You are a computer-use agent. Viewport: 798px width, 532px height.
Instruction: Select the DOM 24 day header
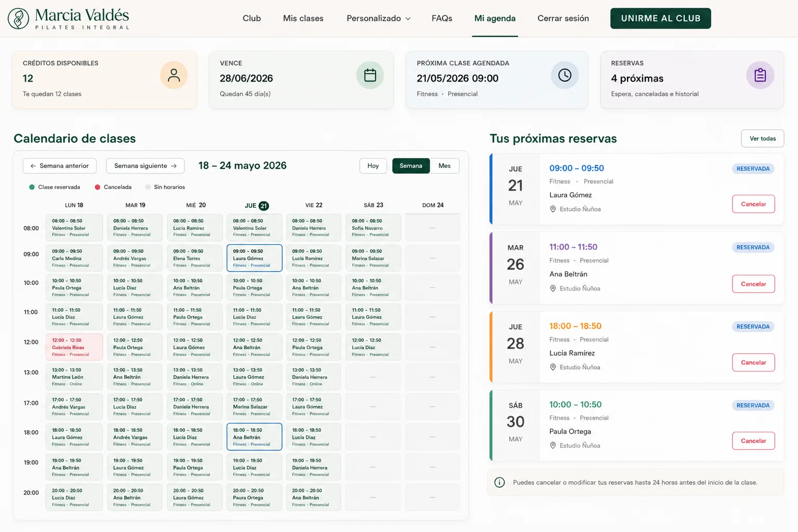point(433,205)
